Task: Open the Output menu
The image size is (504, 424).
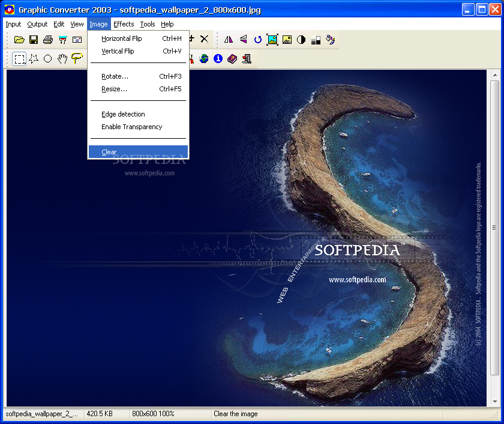Action: pos(37,24)
